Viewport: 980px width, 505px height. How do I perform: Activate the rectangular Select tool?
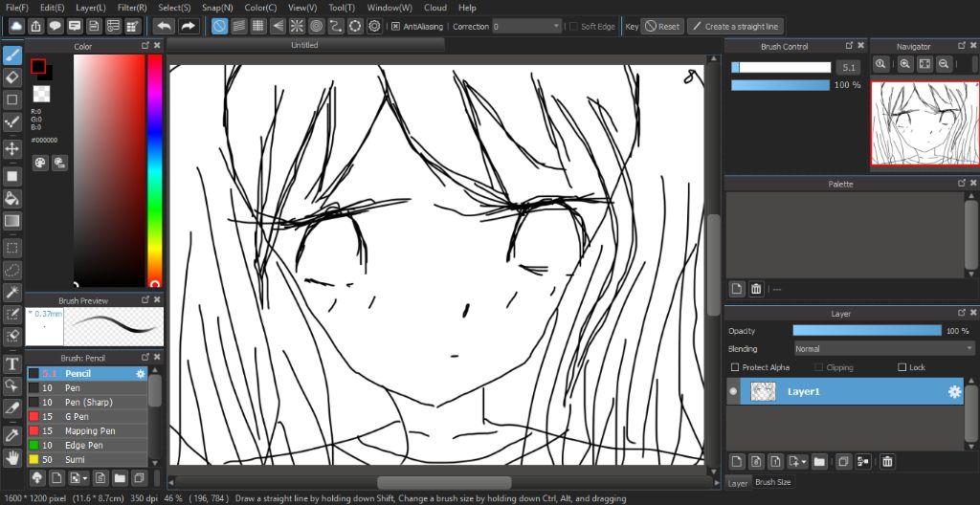(x=11, y=248)
